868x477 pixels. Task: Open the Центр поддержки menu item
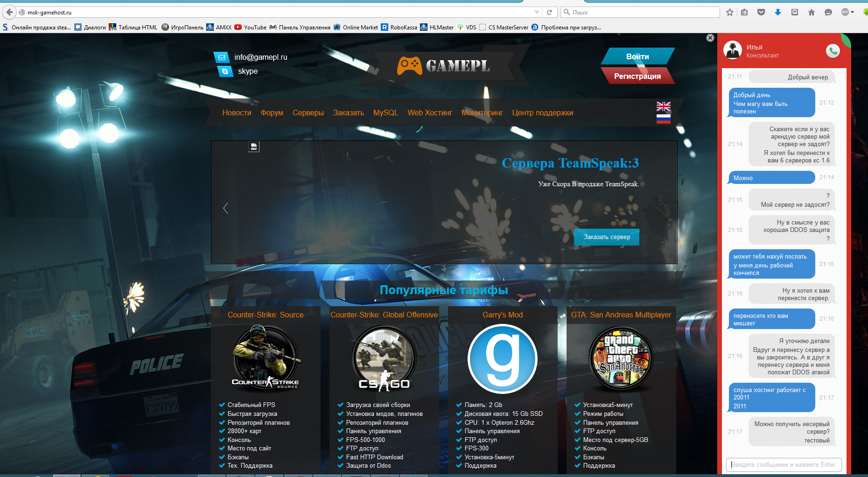(543, 113)
